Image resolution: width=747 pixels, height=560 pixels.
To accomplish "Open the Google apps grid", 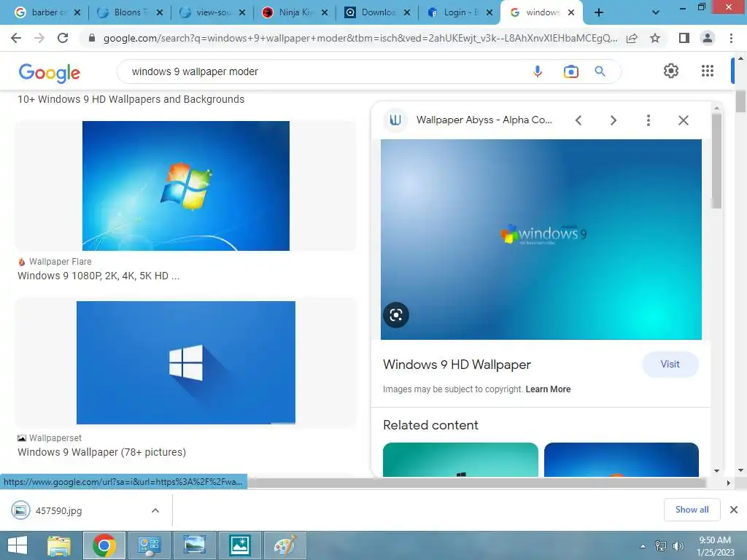I will click(708, 71).
